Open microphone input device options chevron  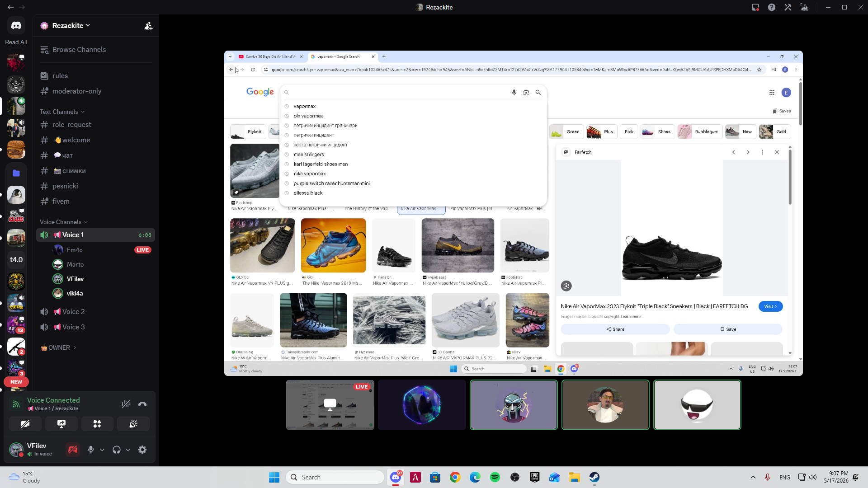(x=102, y=450)
